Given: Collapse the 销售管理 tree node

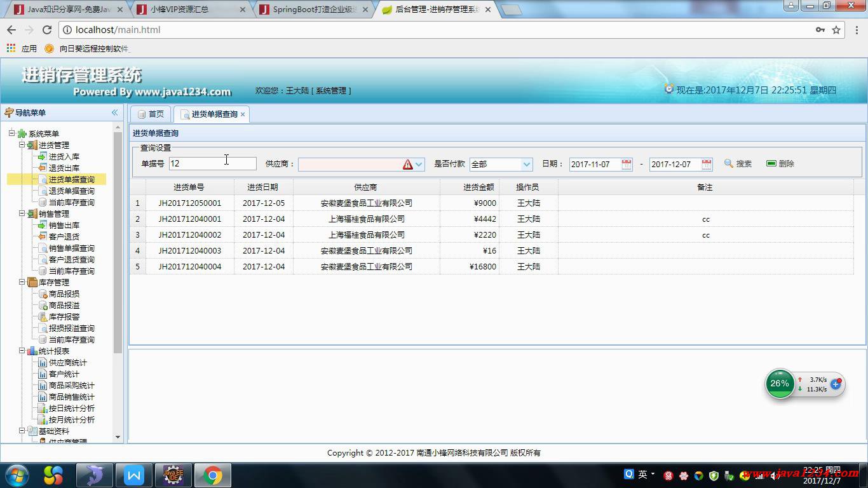Looking at the screenshot, I should tap(22, 213).
